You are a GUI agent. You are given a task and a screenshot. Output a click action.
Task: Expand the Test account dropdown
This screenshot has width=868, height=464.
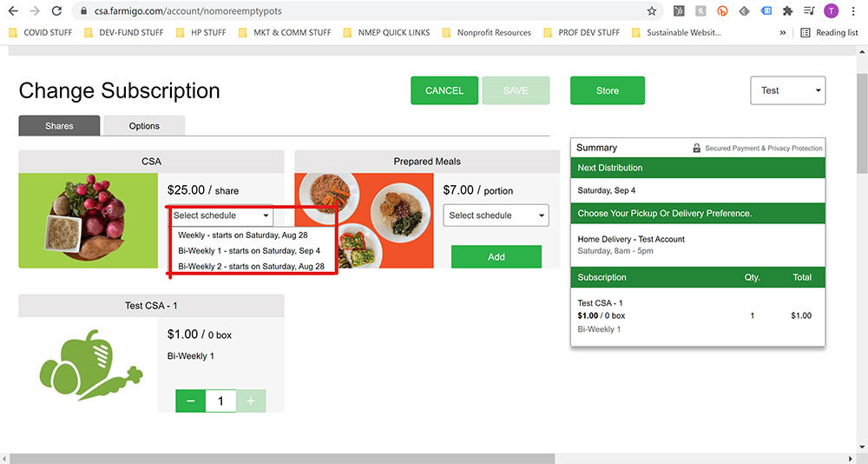coord(788,90)
